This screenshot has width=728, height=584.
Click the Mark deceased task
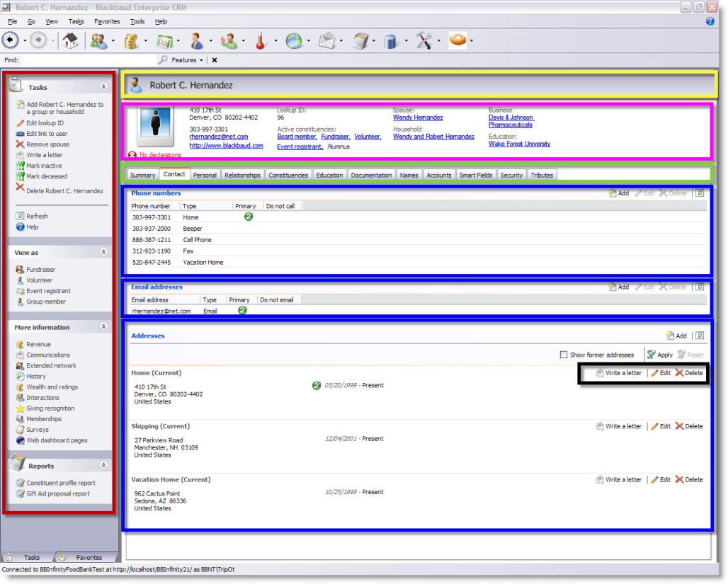(47, 176)
